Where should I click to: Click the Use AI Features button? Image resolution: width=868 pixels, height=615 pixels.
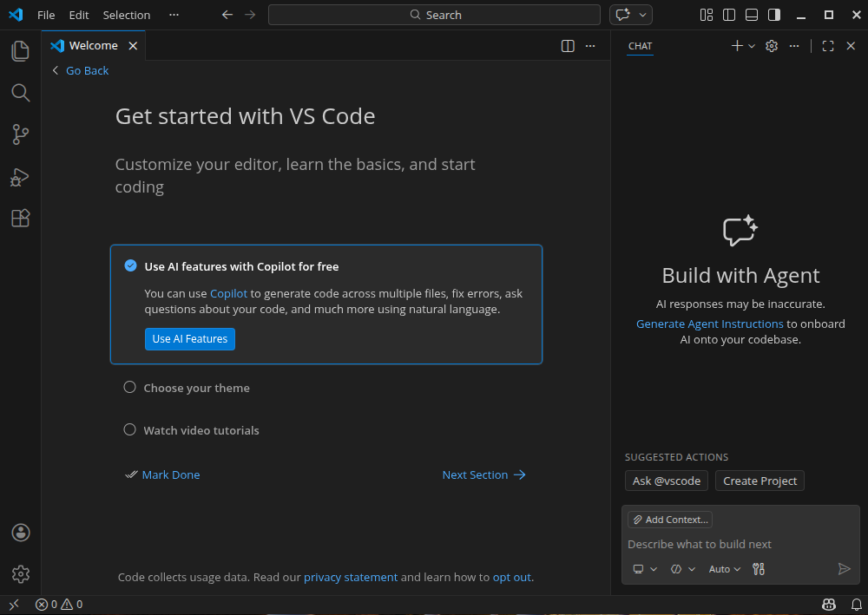pos(189,339)
